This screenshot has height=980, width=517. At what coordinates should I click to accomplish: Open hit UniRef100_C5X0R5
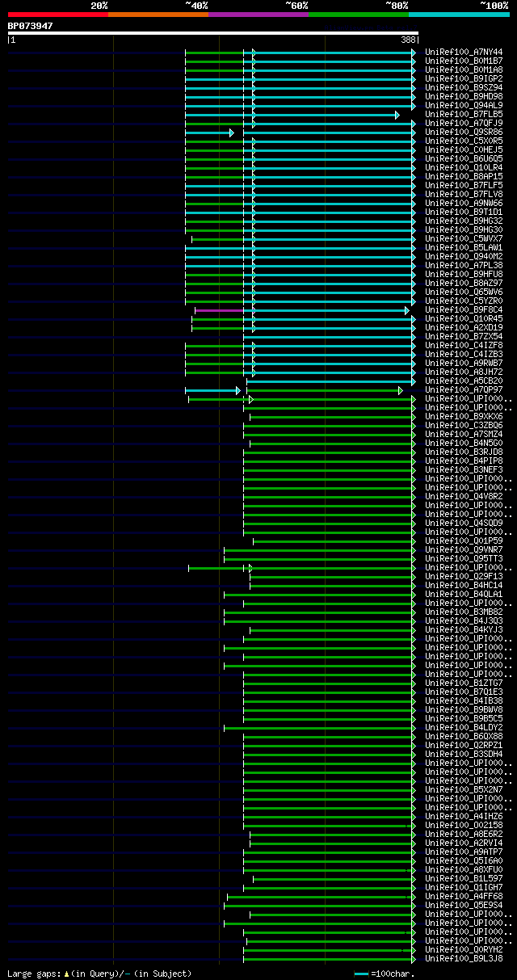pos(464,141)
